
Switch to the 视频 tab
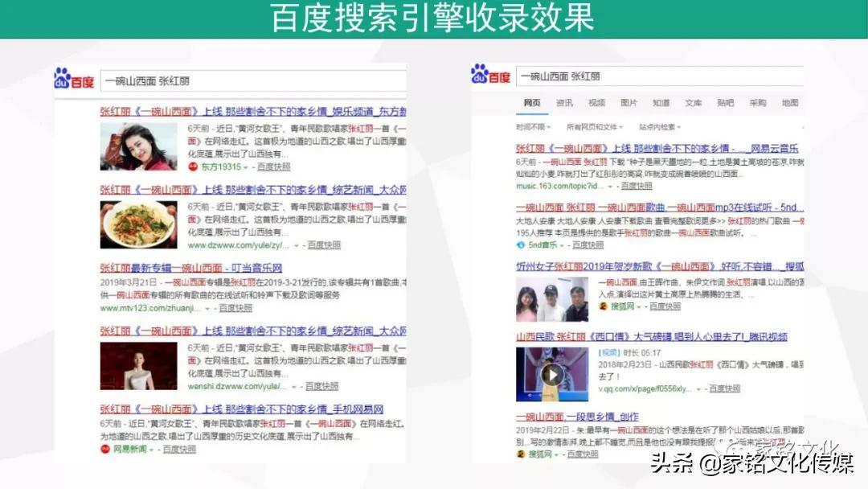597,102
